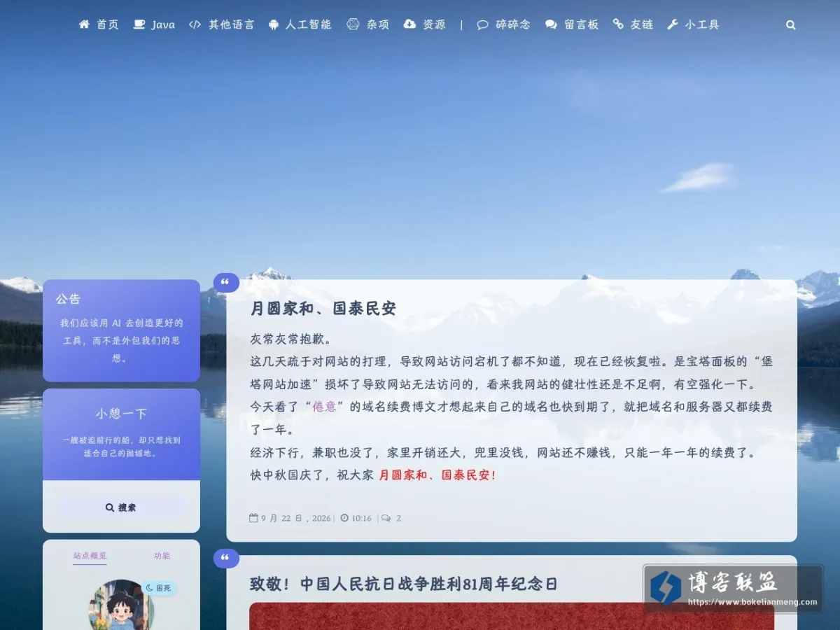Viewport: 840px width, 630px height.
Task: Click the cloud download icon beside 资源
Action: tap(409, 24)
